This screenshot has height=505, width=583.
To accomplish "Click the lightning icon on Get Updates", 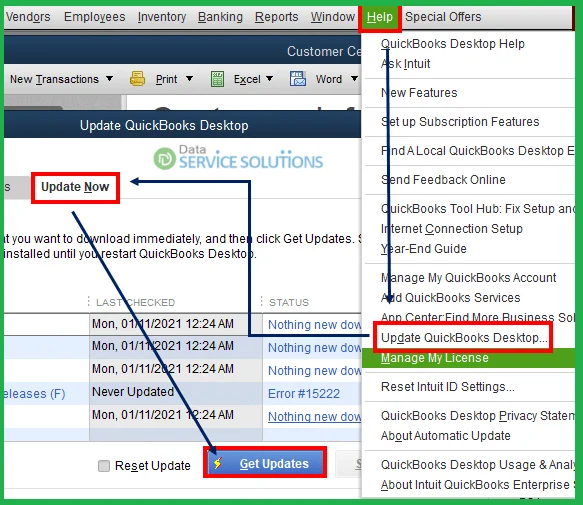I will coord(218,463).
